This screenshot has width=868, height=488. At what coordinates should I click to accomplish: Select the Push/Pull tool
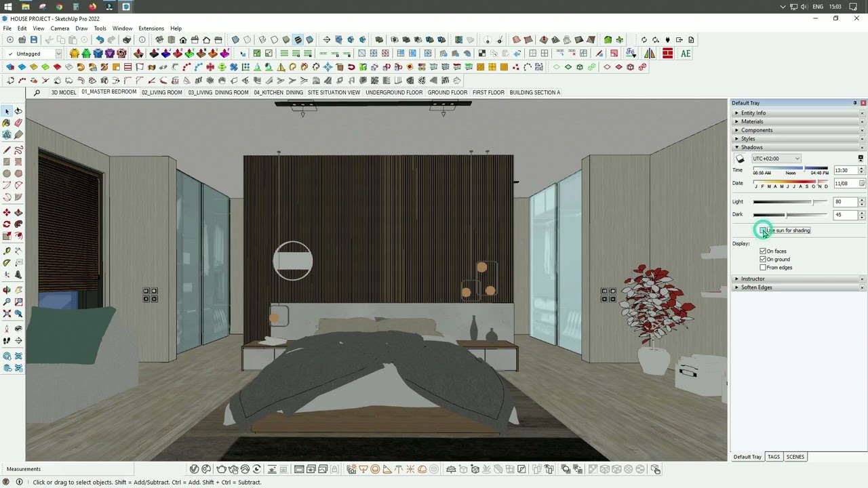pos(18,212)
